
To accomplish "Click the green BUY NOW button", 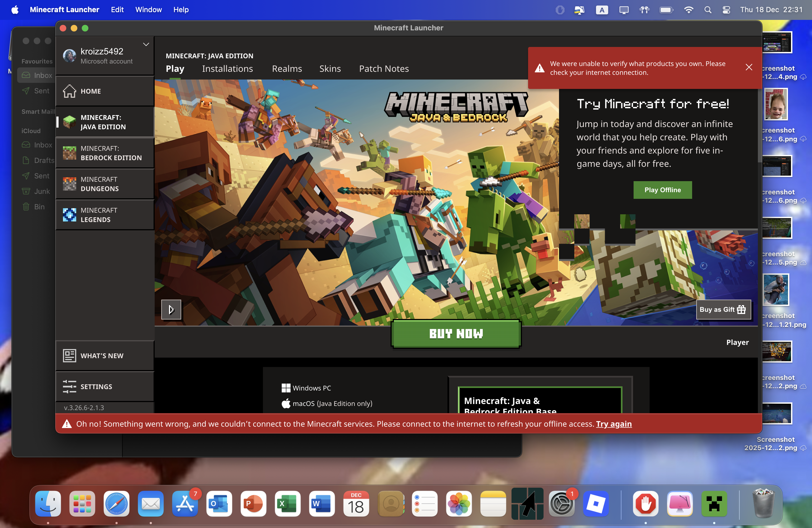I will tap(456, 334).
